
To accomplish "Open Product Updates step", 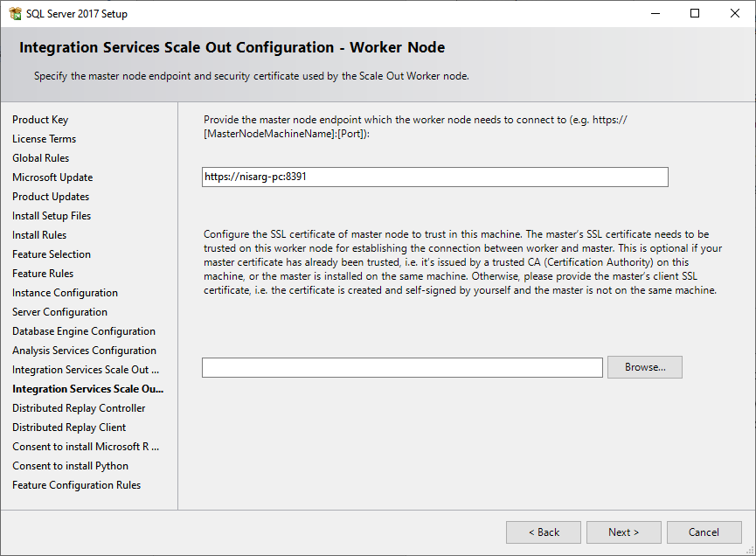I will tap(51, 197).
